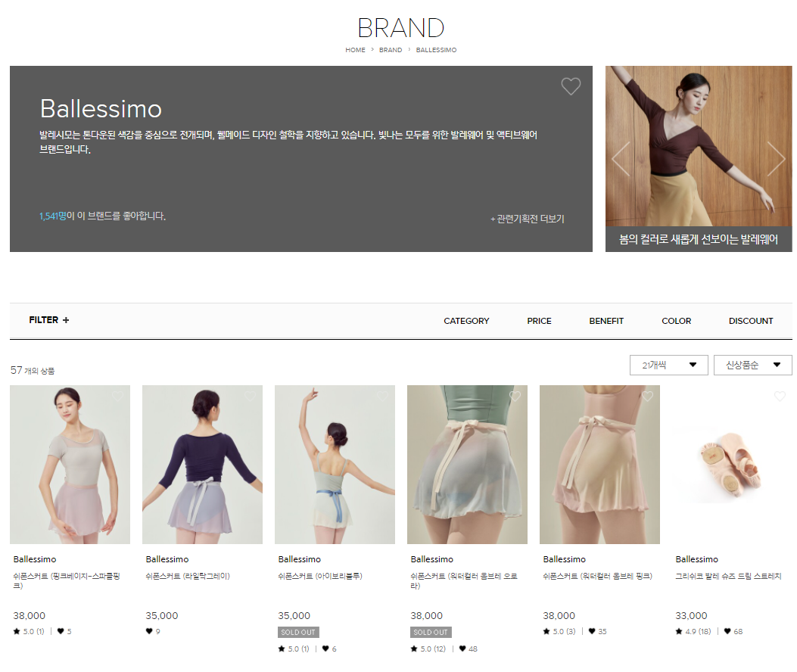The height and width of the screenshot is (672, 797).
Task: Open product titled 쉬폰스커트 (라일락그레이)
Action: (x=188, y=576)
